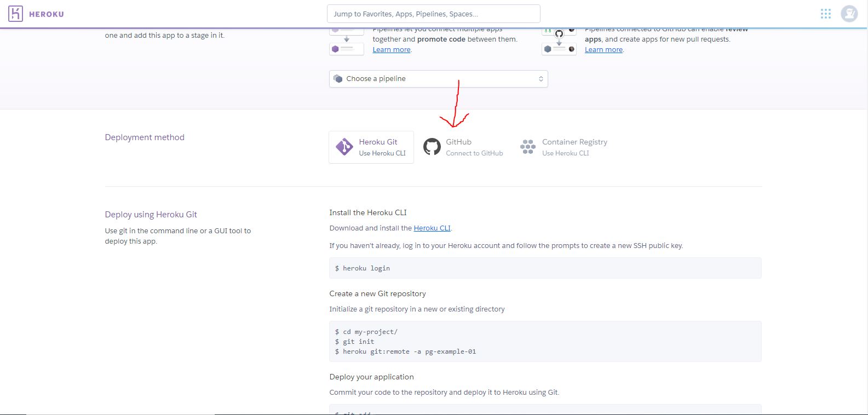Click the multiple apps pipeline diagram
Viewport: 868px width, 415px height.
(347, 41)
